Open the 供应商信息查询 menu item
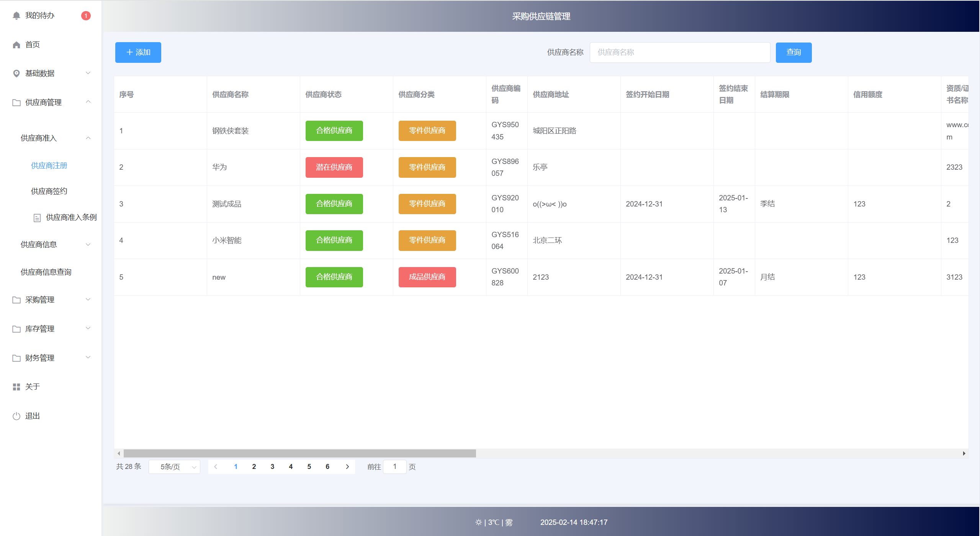The height and width of the screenshot is (536, 980). click(x=46, y=272)
